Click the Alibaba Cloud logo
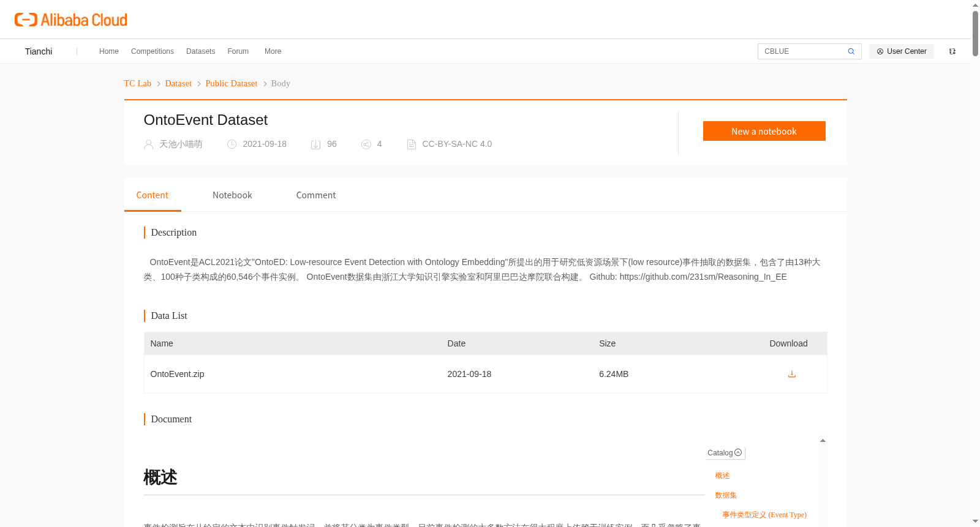980x527 pixels. pyautogui.click(x=71, y=20)
